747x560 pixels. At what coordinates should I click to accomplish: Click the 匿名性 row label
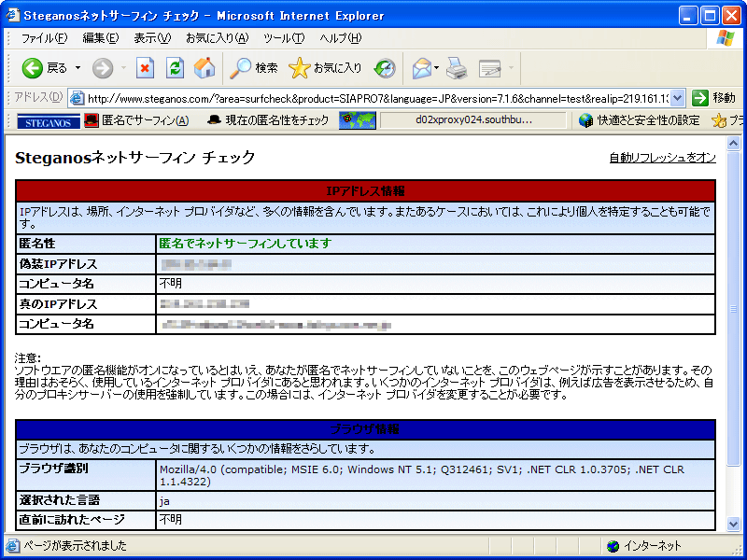[37, 244]
